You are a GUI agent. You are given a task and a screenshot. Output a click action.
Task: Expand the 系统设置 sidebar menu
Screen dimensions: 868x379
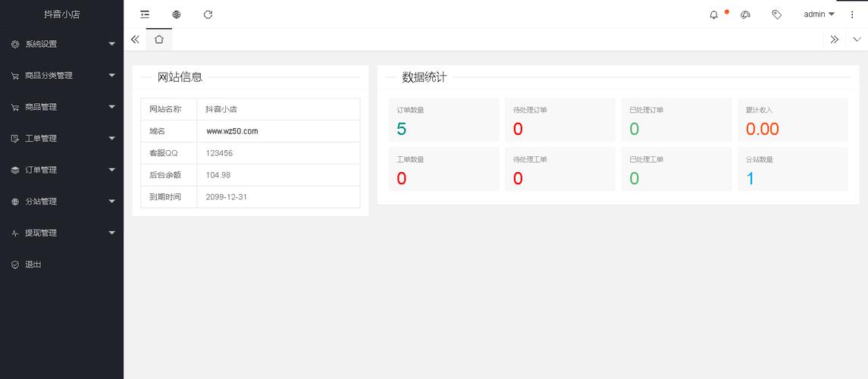pos(61,44)
